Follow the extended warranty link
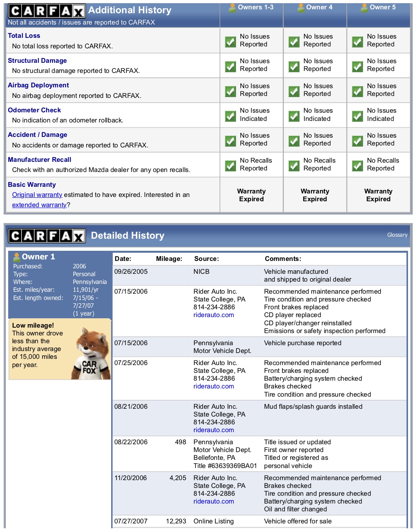This screenshot has height=532, width=417. pos(39,205)
